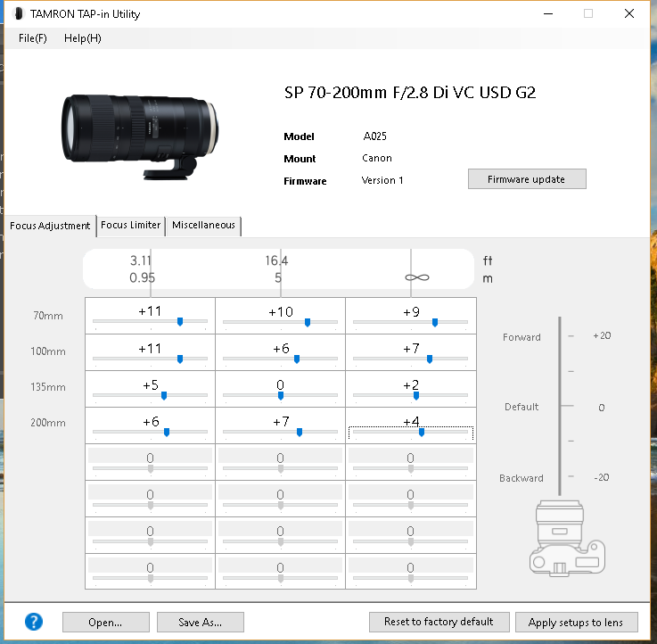The width and height of the screenshot is (657, 644).
Task: Click the 200mm focal length label
Action: [x=48, y=423]
